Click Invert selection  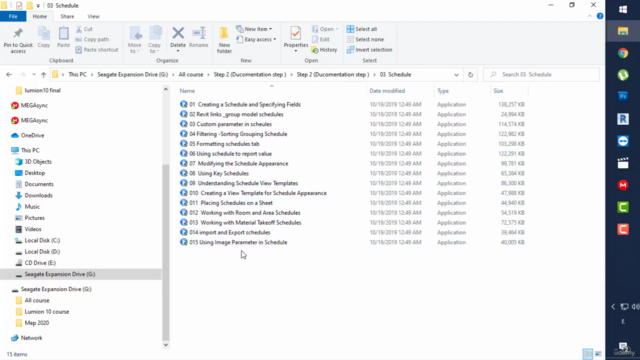369,50
